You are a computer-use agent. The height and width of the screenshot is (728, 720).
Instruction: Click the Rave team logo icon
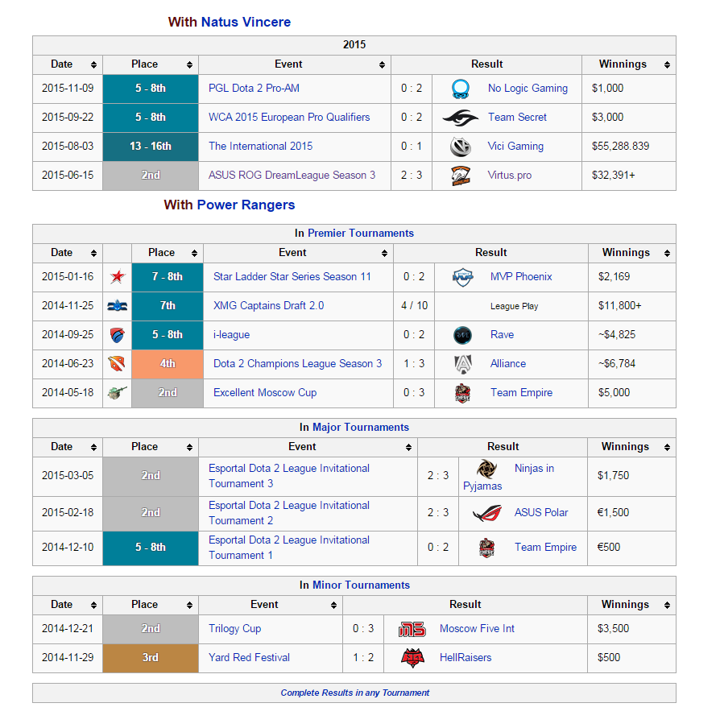pyautogui.click(x=463, y=335)
